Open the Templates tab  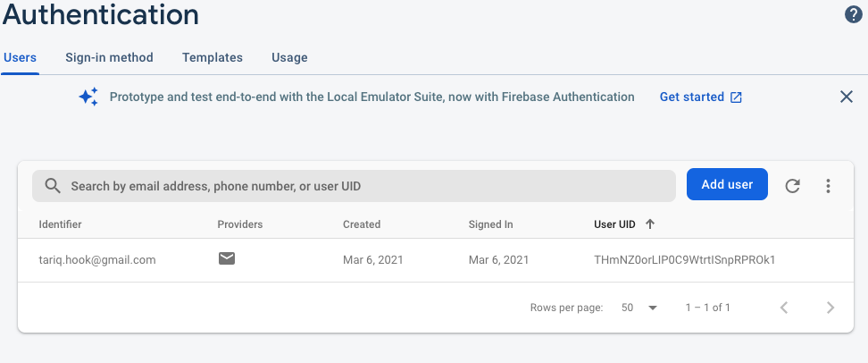[213, 57]
